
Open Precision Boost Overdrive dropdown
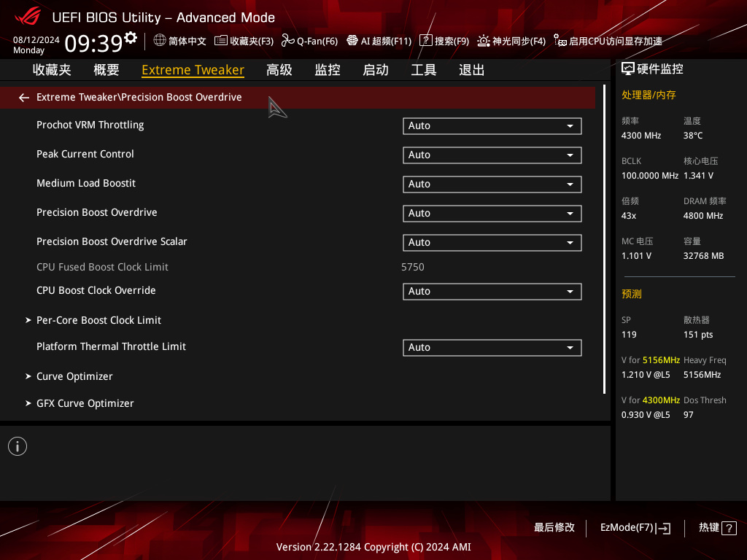(492, 213)
